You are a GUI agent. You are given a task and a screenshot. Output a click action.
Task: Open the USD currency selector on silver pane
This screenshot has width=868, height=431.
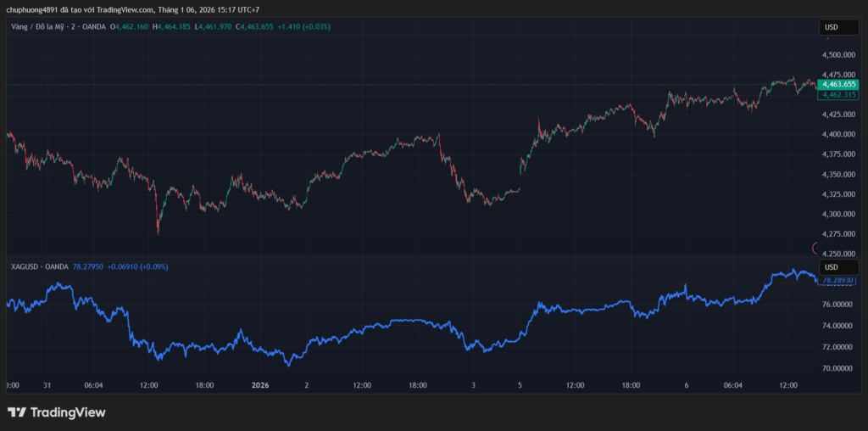click(x=838, y=267)
